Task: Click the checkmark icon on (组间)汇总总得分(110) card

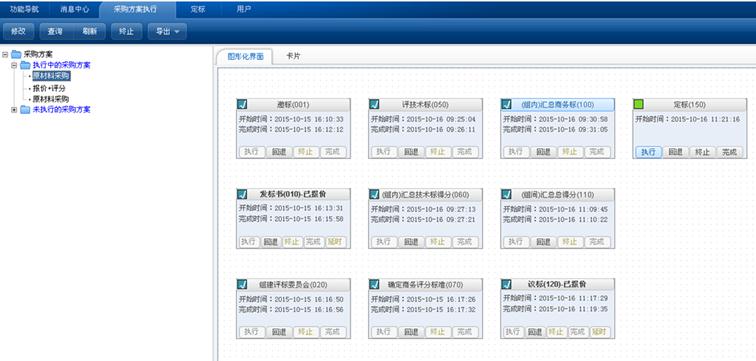Action: coord(507,194)
